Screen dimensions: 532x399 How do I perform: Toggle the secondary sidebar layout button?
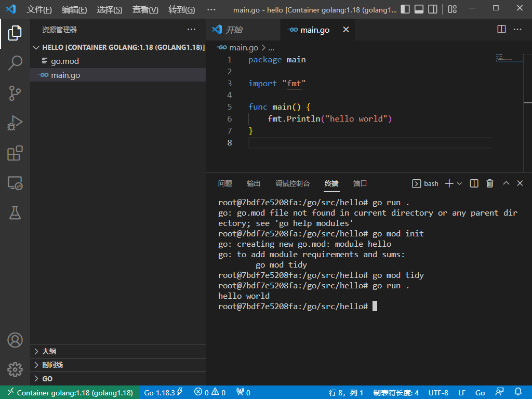point(433,9)
